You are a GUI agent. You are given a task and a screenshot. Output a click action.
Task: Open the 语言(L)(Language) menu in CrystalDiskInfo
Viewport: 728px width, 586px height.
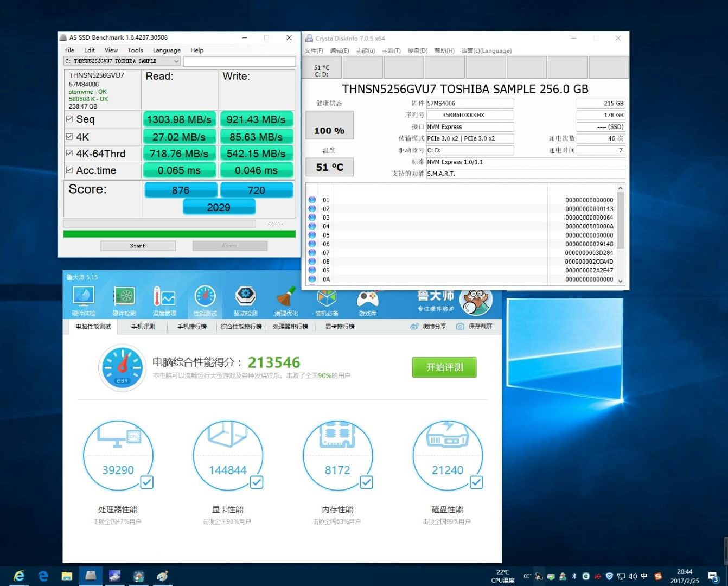(x=487, y=50)
